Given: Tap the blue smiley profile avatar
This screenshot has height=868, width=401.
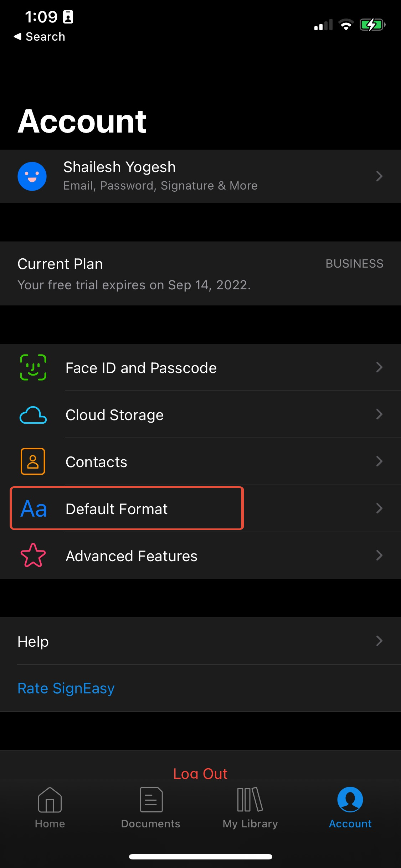Looking at the screenshot, I should point(32,176).
